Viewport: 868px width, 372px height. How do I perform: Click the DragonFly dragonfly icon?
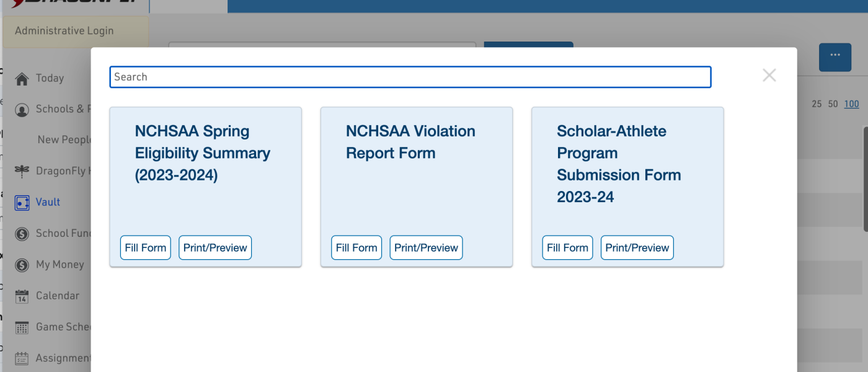tap(22, 171)
